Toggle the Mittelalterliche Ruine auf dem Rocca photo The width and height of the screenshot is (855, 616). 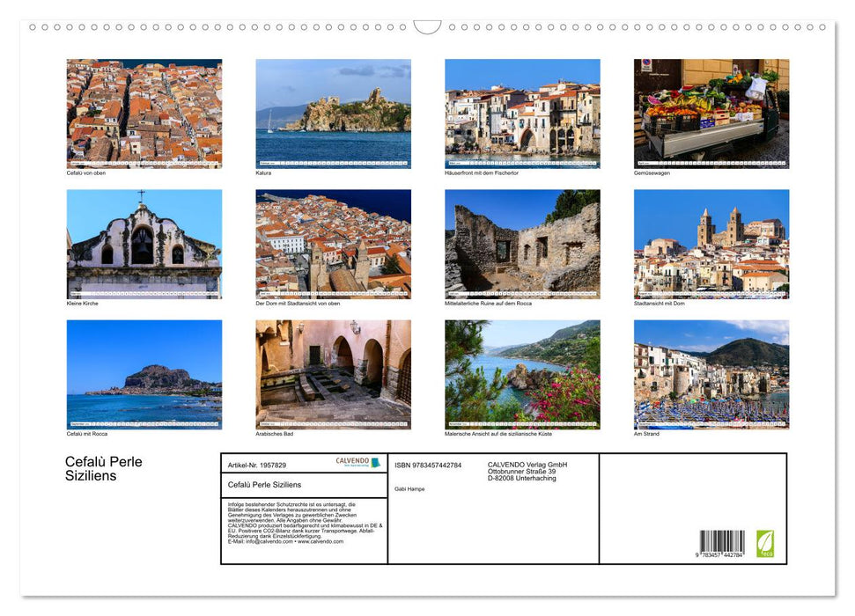(x=521, y=242)
